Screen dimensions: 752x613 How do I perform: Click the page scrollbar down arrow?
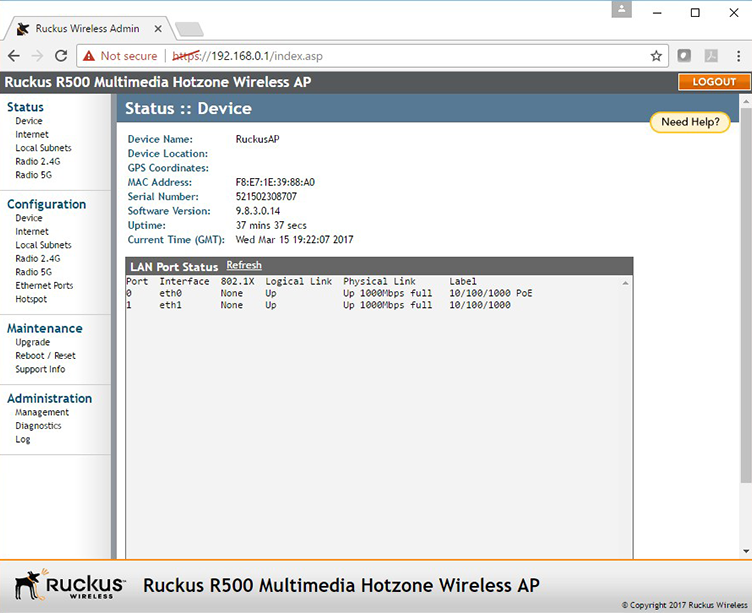[x=745, y=550]
